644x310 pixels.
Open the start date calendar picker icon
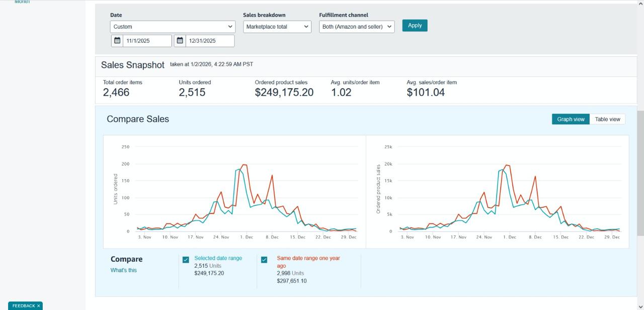[x=117, y=41]
